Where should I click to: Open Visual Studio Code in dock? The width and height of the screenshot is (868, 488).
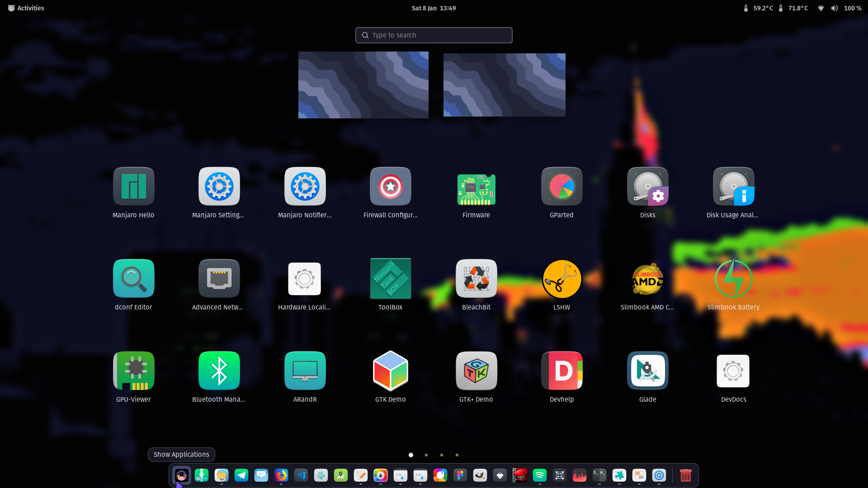[x=301, y=475]
